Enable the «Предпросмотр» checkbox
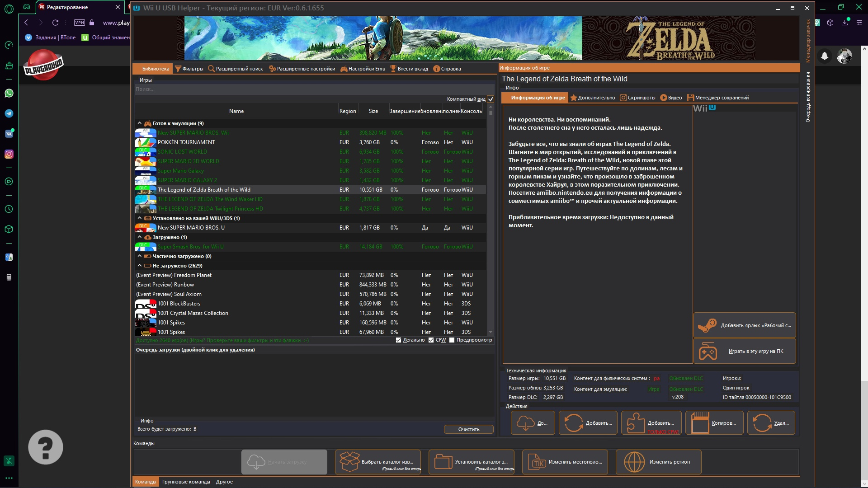The image size is (868, 488). (452, 340)
